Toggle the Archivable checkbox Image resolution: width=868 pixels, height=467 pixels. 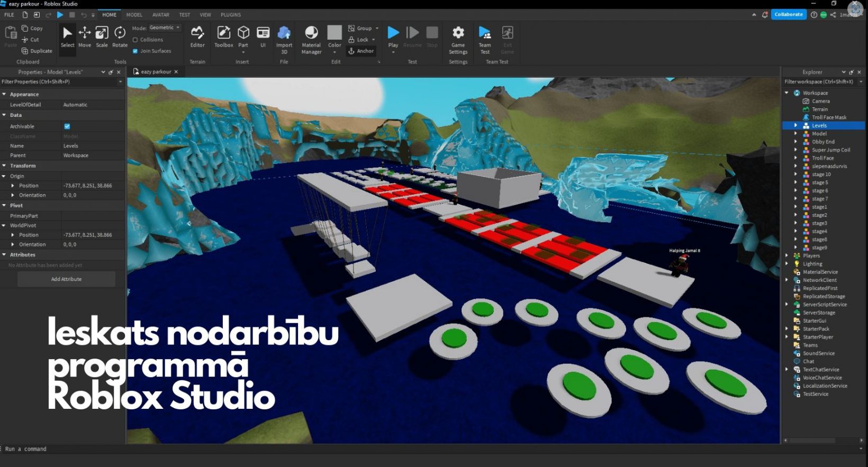(x=67, y=126)
